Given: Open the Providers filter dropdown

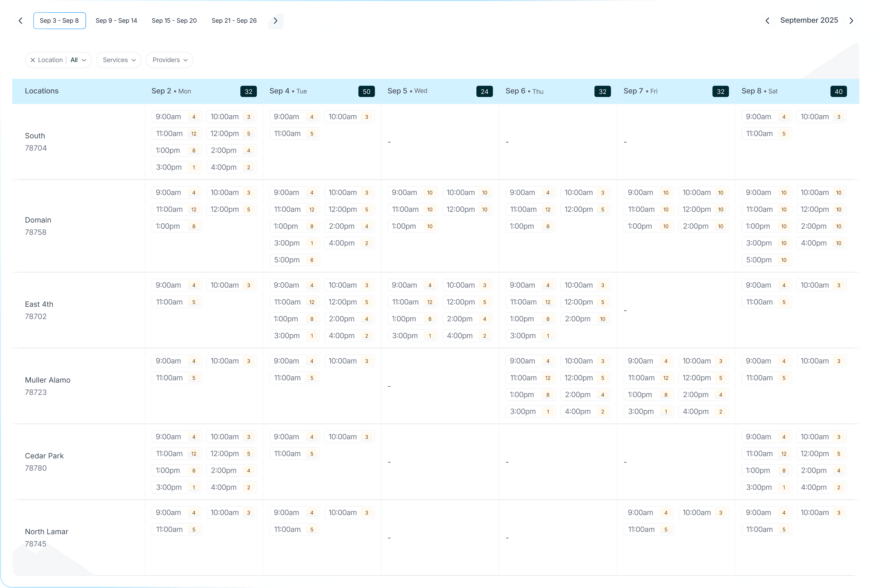Looking at the screenshot, I should click(x=169, y=60).
